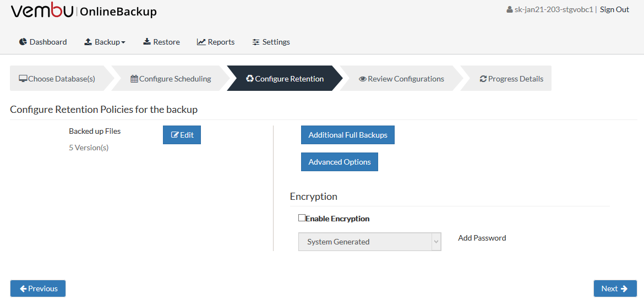Open the System Generated password dropdown
The height and width of the screenshot is (305, 644).
pos(370,242)
